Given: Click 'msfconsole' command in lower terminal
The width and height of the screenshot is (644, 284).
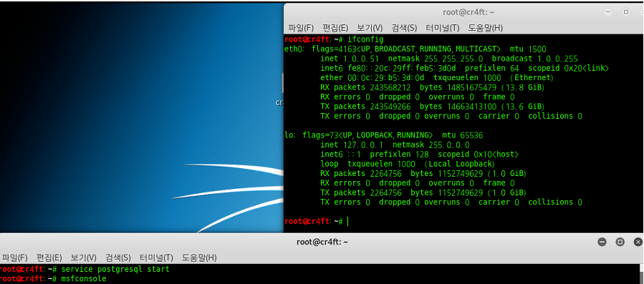Looking at the screenshot, I should [83, 279].
